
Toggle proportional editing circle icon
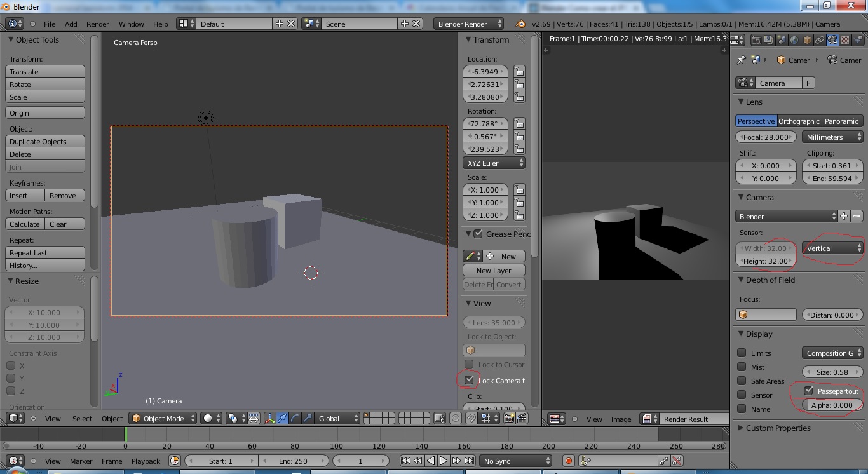coord(456,418)
